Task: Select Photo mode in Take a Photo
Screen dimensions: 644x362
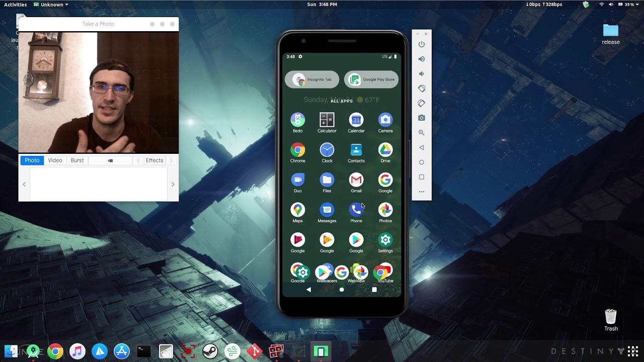Action: (32, 160)
